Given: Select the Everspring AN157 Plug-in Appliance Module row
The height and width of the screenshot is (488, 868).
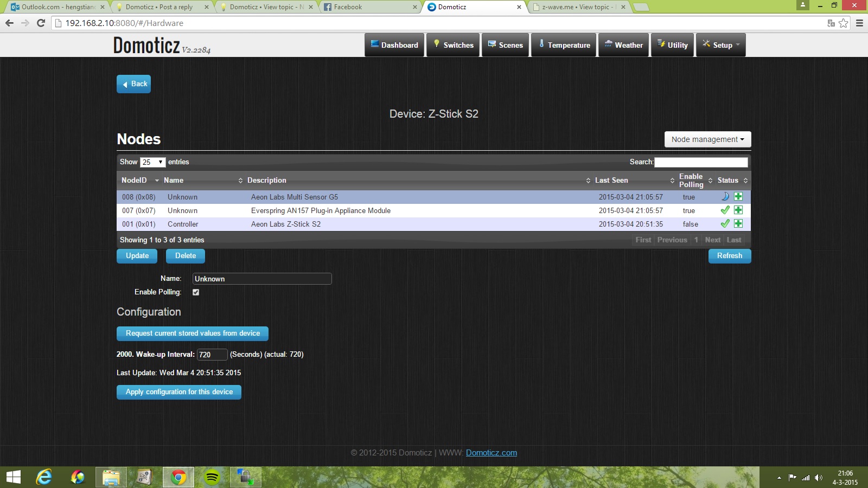Looking at the screenshot, I should coord(434,210).
